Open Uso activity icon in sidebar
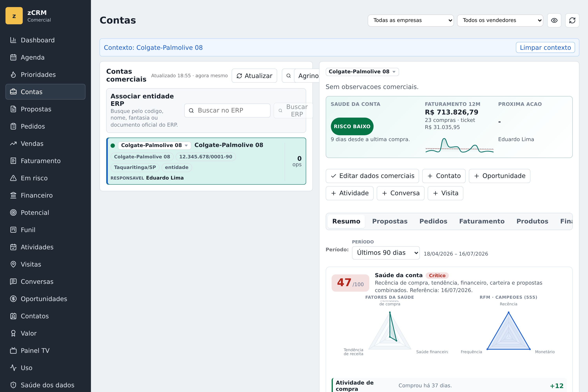This screenshot has height=392, width=588. 13,368
